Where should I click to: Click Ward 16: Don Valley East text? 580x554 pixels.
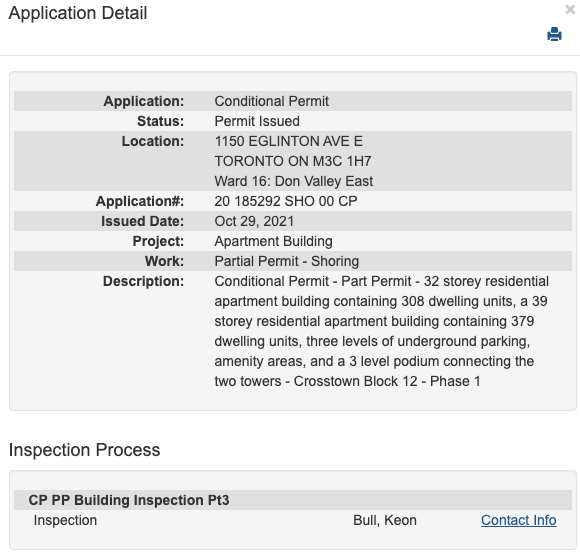[294, 181]
